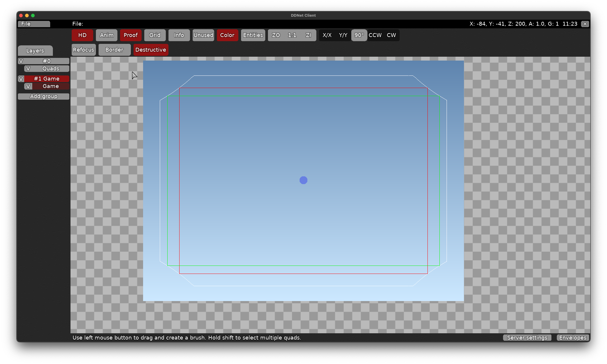The height and width of the screenshot is (364, 607).
Task: Open the Entities dropdown
Action: tap(253, 35)
